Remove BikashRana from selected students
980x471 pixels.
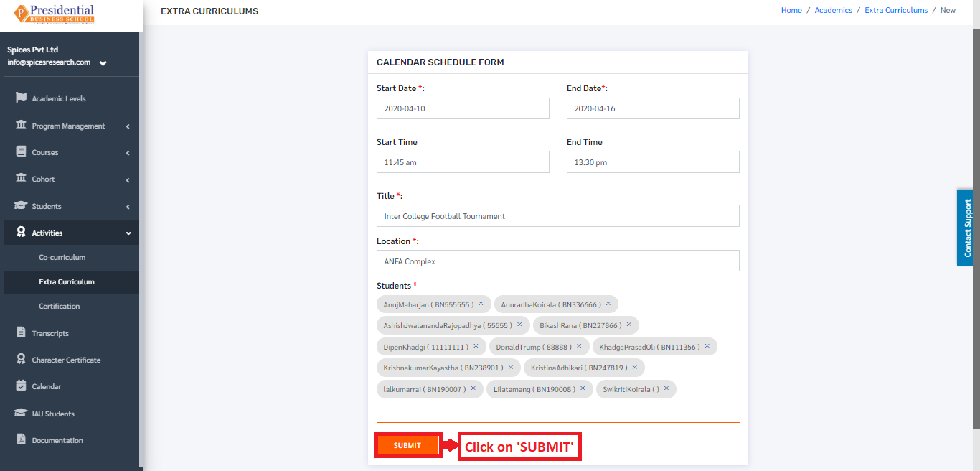point(628,325)
